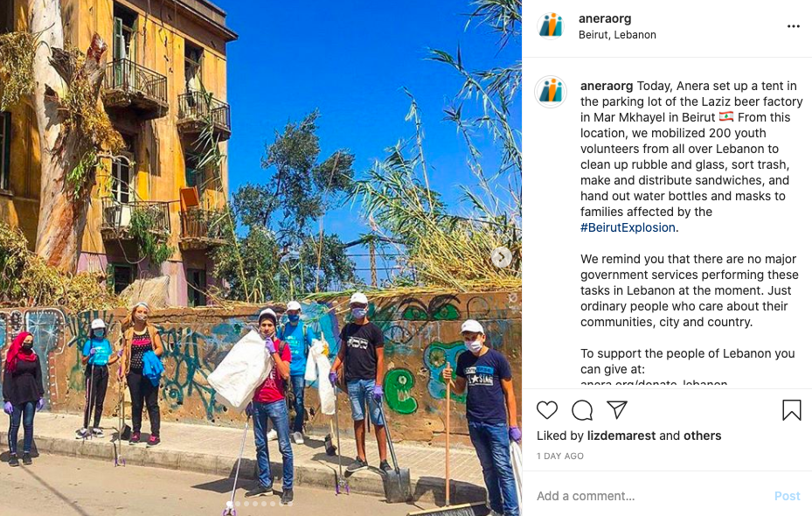Advance to the next photo with the carousel arrow
812x516 pixels.
pos(501,257)
